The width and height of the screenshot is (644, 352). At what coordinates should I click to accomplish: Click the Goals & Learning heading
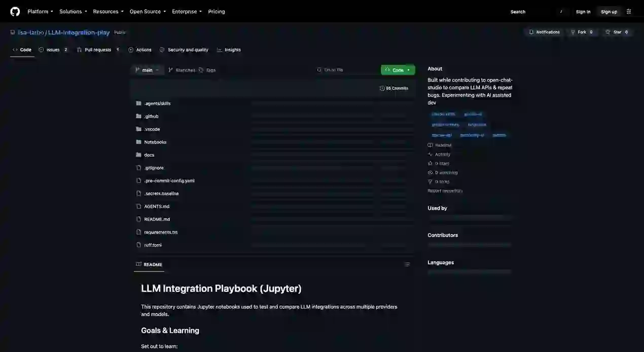coord(170,331)
